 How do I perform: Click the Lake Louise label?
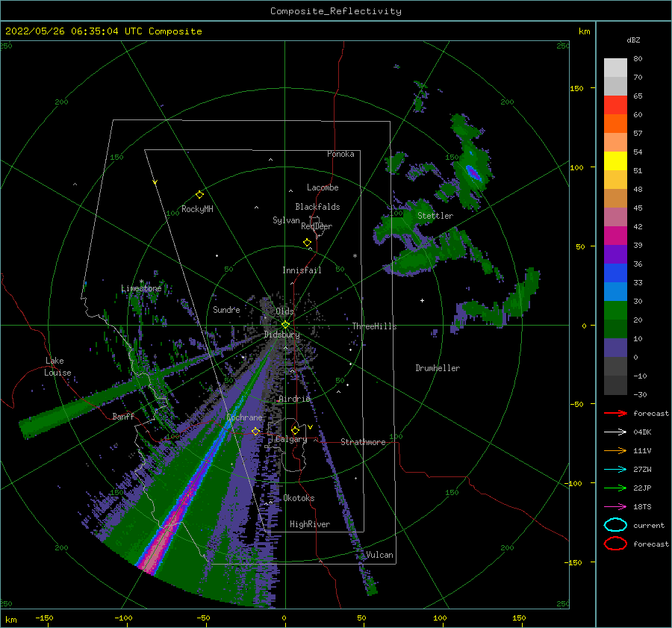click(58, 367)
